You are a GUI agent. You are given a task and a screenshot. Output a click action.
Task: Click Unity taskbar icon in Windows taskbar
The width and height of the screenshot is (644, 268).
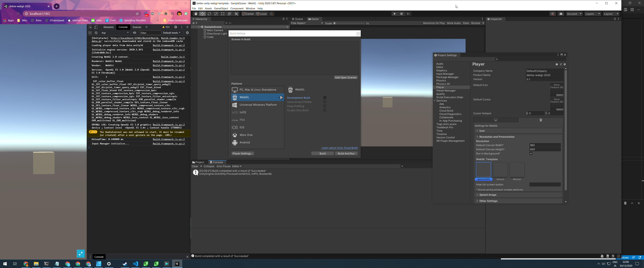(x=177, y=263)
